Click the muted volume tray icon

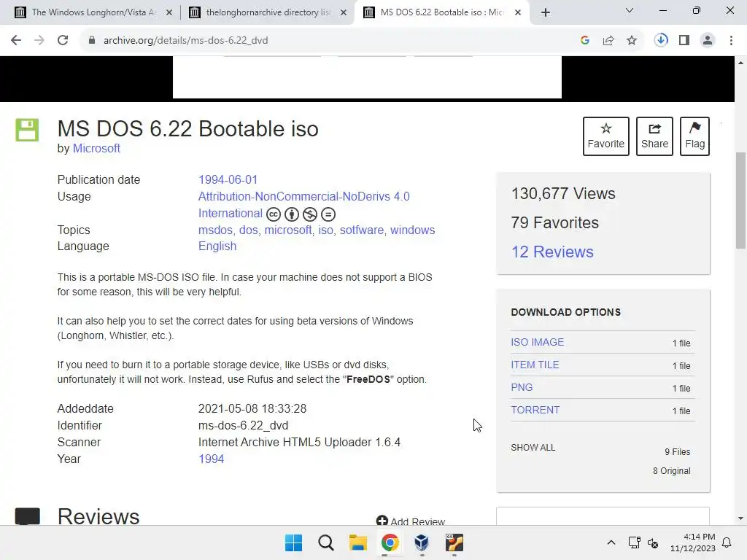coord(653,542)
